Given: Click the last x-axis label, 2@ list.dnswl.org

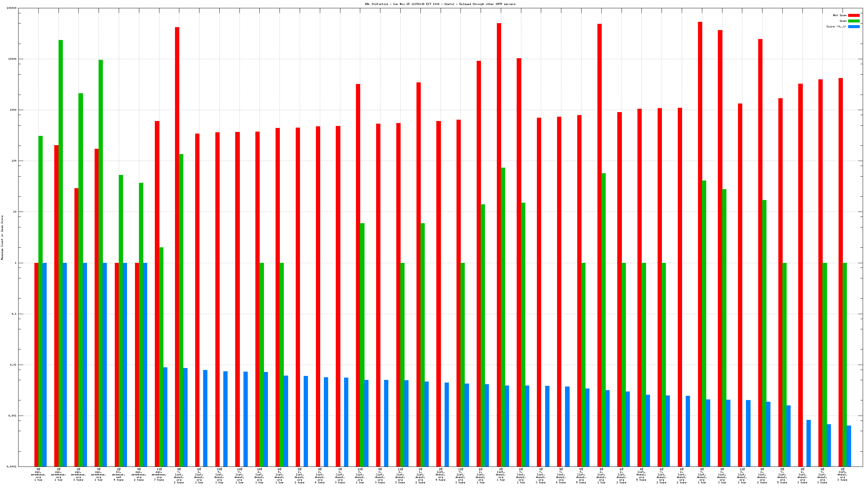Looking at the screenshot, I should point(843,474).
